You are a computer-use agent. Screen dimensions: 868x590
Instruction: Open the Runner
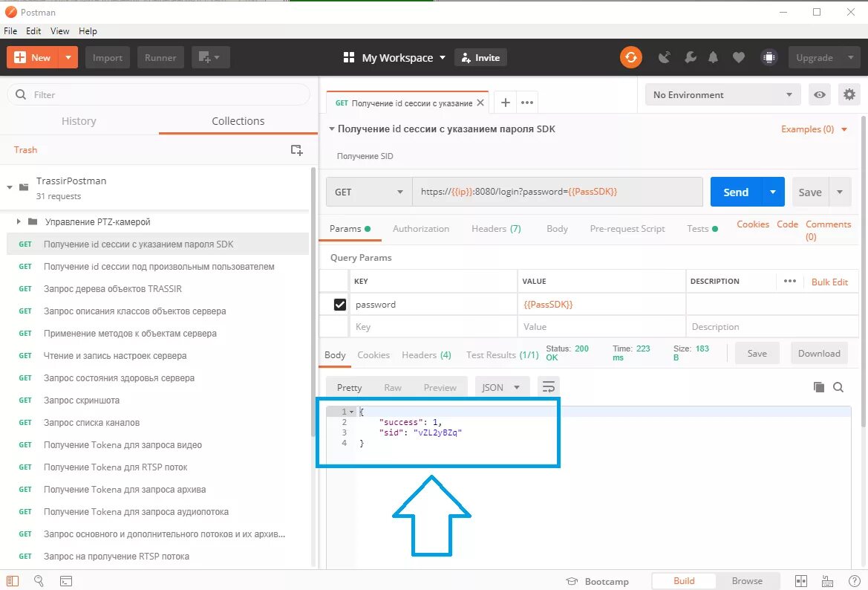coord(160,57)
